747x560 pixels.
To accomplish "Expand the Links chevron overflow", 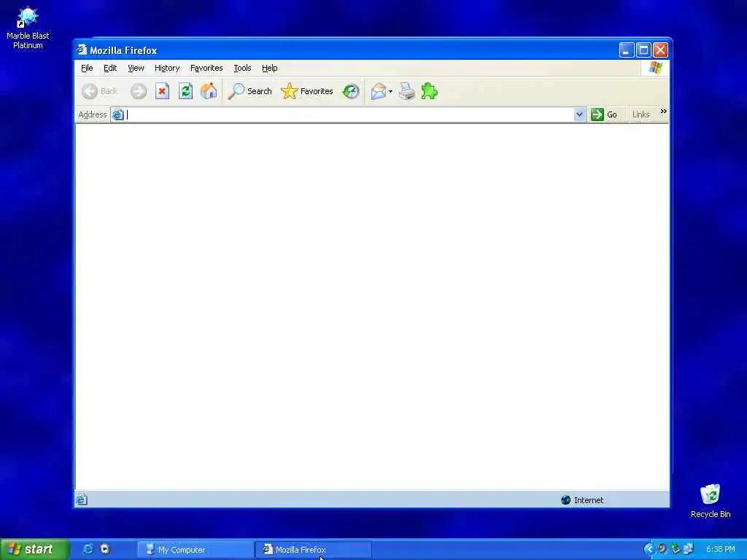I will click(664, 112).
